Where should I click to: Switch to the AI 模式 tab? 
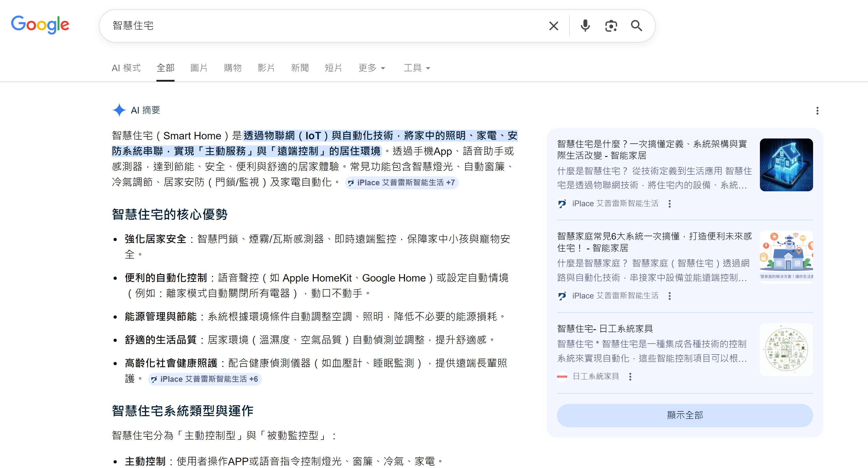pyautogui.click(x=126, y=68)
